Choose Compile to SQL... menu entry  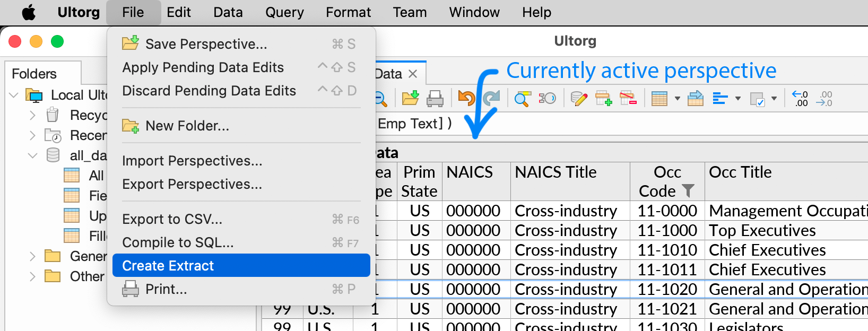pos(241,242)
